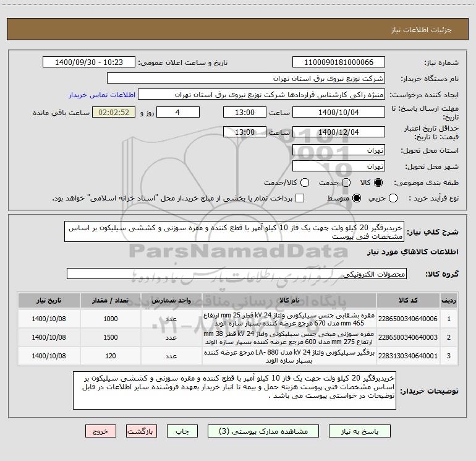Click the remaining time field 02:02:52
The image size is (476, 461).
pos(114,112)
